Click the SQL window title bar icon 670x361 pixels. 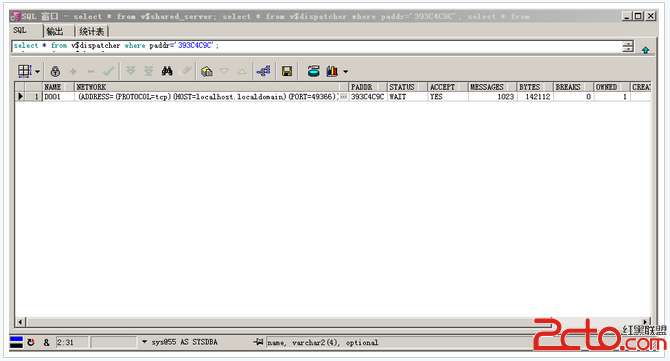pyautogui.click(x=15, y=17)
